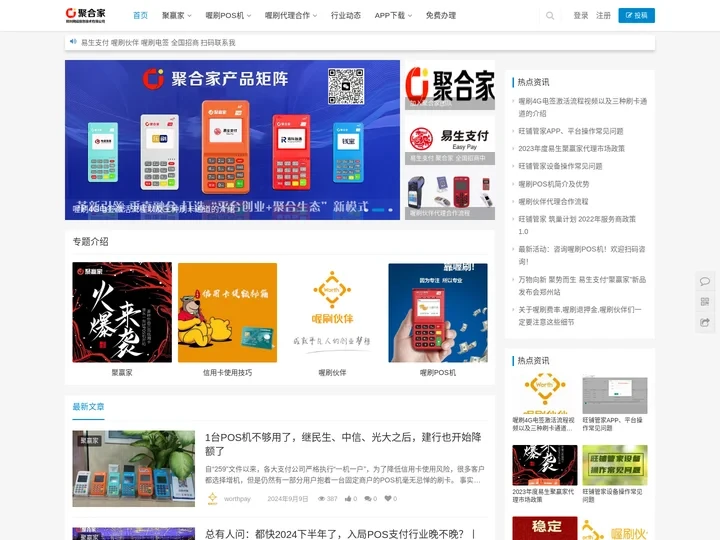Open article 总有人问：都快2024下半年了

(x=339, y=534)
